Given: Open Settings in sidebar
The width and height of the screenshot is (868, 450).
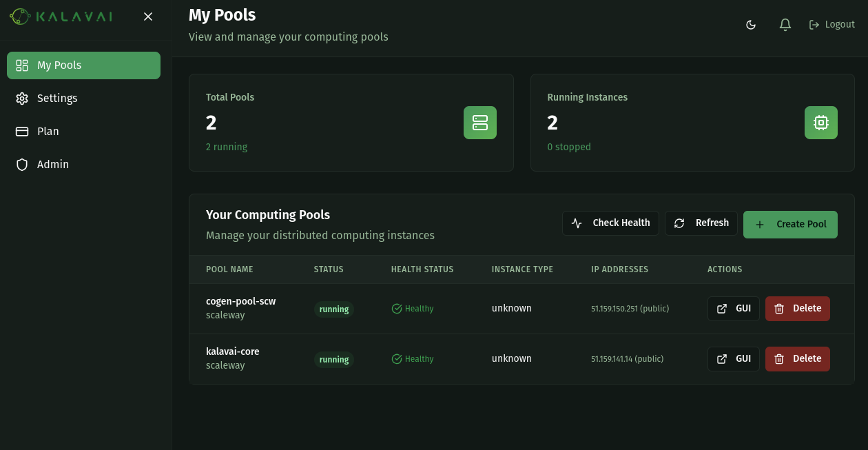Looking at the screenshot, I should [83, 99].
